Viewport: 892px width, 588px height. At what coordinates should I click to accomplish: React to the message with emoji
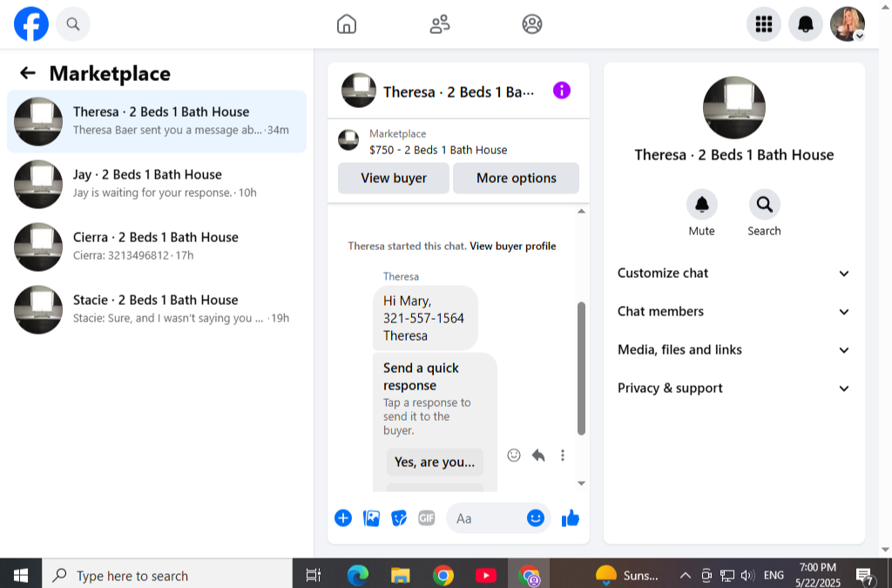click(514, 455)
